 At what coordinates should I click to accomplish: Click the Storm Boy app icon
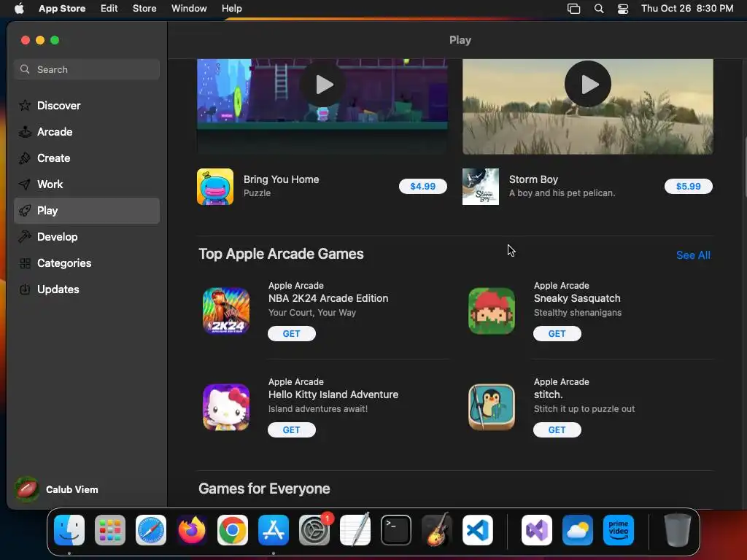pyautogui.click(x=481, y=187)
